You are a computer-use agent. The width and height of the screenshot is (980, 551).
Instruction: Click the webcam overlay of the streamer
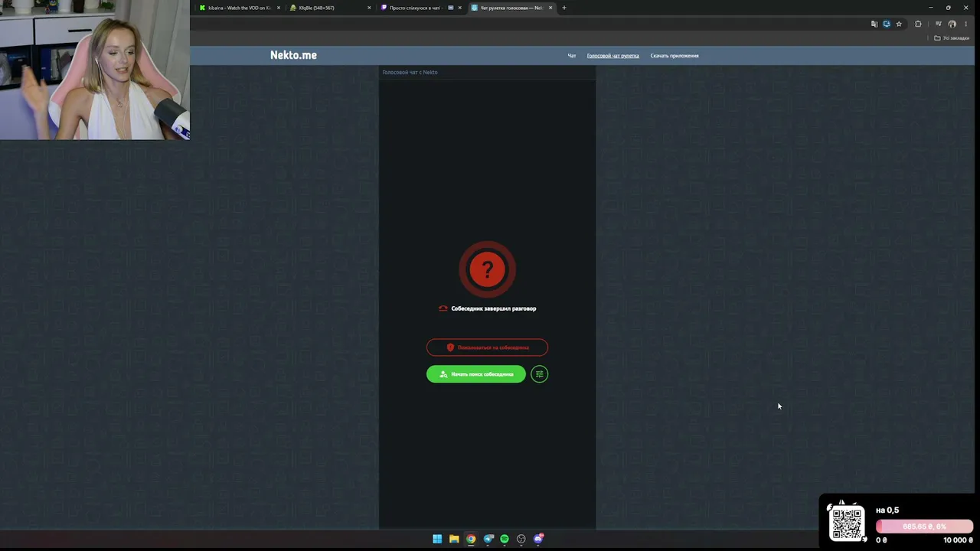point(95,70)
